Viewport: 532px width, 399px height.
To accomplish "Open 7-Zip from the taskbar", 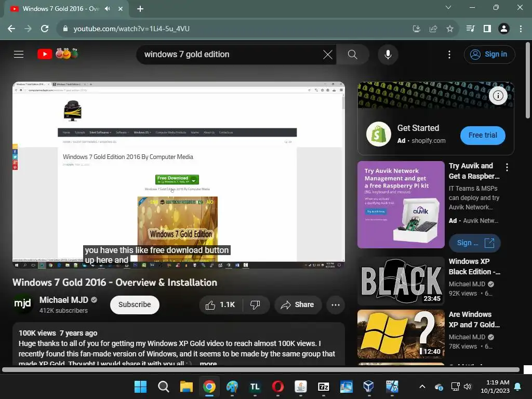I will 323,387.
